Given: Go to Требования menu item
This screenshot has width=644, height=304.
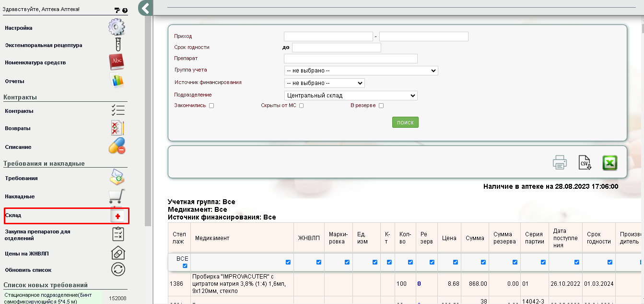Looking at the screenshot, I should coord(21,178).
